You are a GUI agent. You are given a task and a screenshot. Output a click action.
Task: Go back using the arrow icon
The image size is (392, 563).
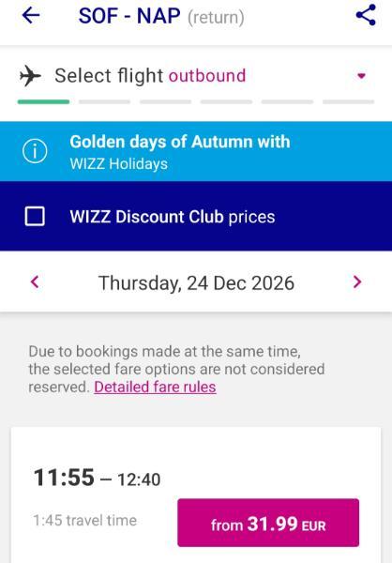click(x=31, y=15)
